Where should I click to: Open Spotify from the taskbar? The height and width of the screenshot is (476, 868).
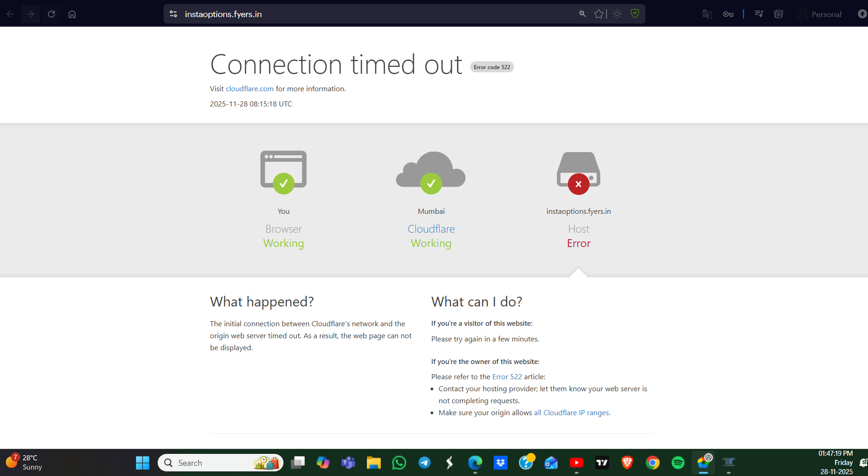tap(678, 463)
